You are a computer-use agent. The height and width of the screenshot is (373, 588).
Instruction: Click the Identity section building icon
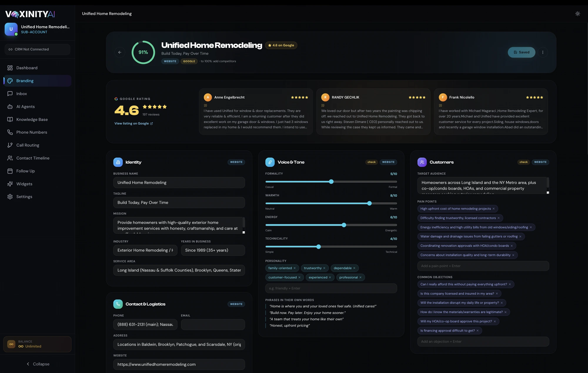point(118,162)
